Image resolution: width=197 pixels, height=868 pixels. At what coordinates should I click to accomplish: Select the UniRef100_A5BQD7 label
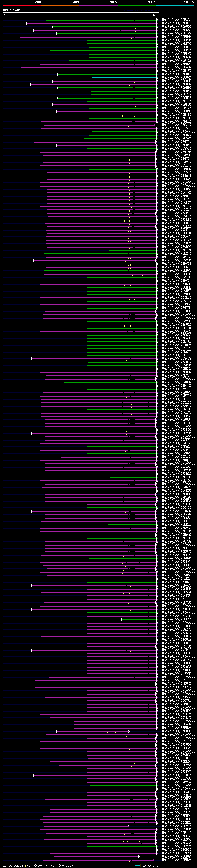[176, 169]
